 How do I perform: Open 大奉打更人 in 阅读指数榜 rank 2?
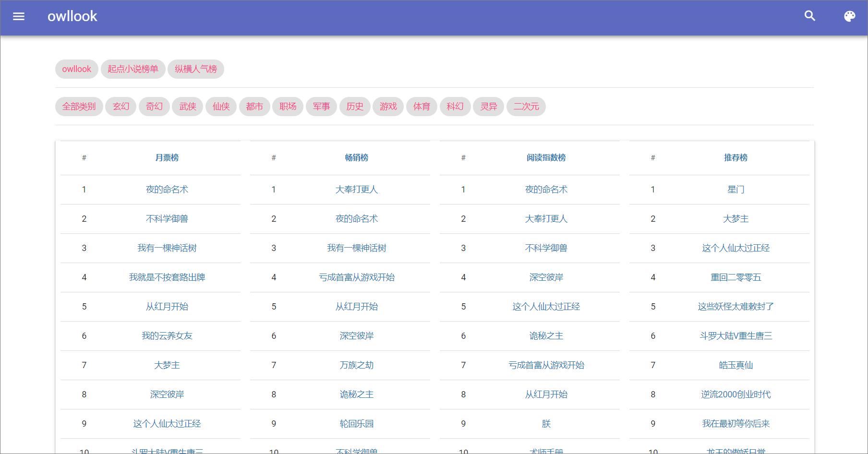(x=546, y=219)
